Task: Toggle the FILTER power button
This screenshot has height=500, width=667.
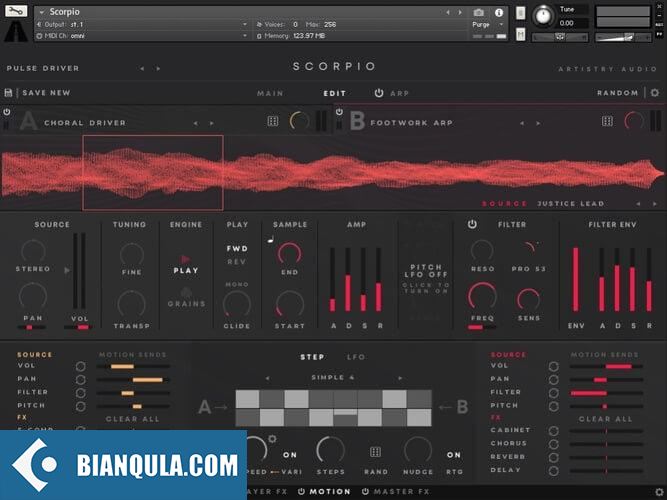Action: 472,224
